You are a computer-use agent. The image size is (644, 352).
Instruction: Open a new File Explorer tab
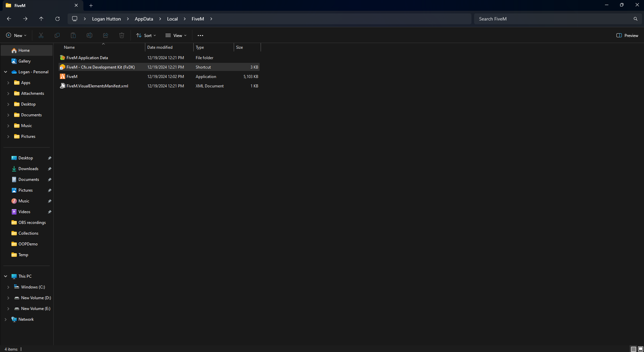91,5
